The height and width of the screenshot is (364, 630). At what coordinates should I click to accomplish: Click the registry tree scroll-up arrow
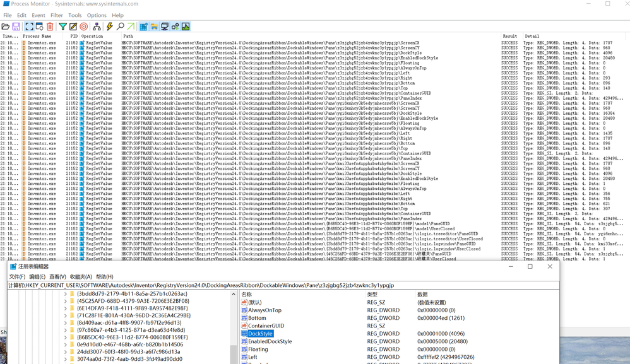click(x=234, y=294)
